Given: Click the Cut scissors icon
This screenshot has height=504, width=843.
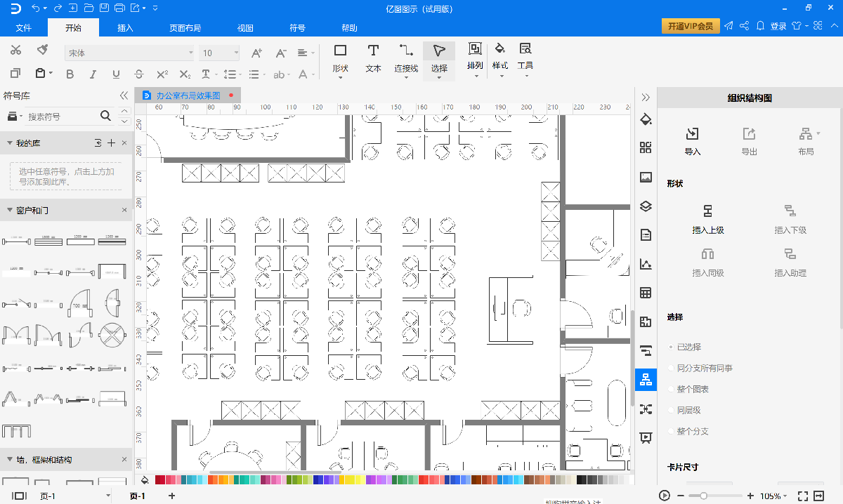Looking at the screenshot, I should 16,50.
